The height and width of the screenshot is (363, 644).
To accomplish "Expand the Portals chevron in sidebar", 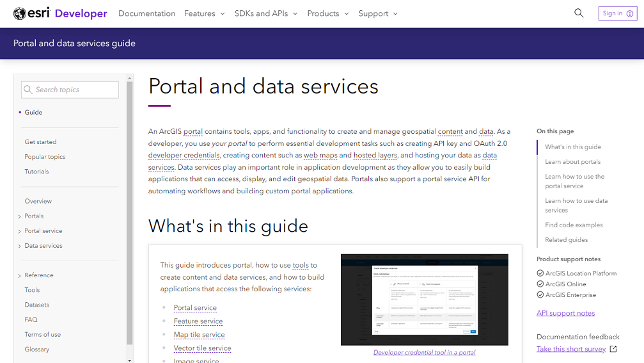I will pos(19,216).
